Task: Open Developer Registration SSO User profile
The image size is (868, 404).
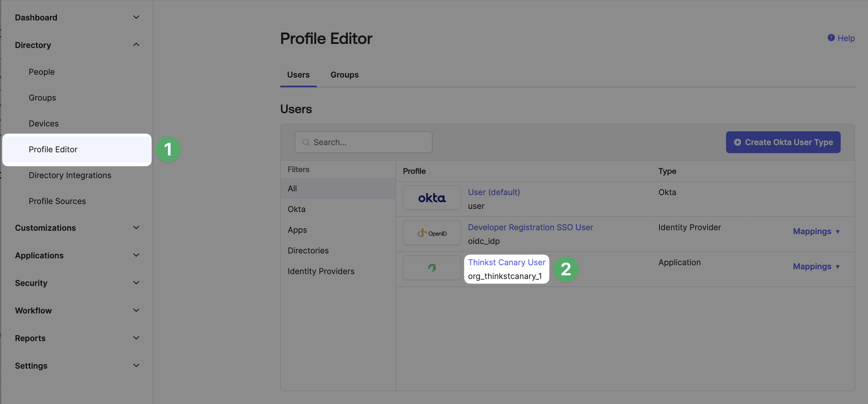Action: [x=530, y=227]
